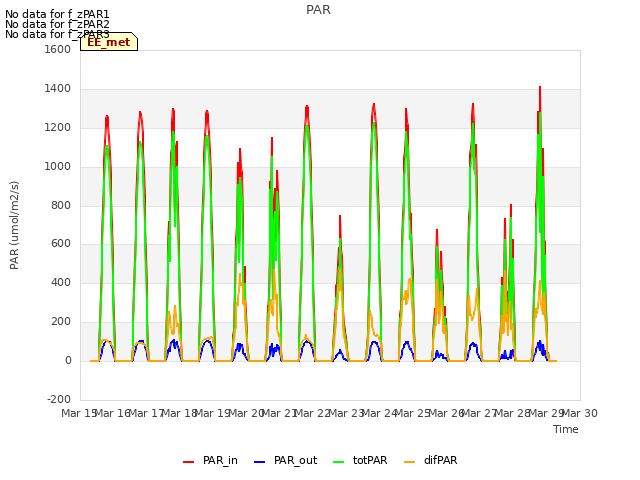Click the blue PAR_out legend swatch
This screenshot has width=640, height=480.
(x=260, y=462)
